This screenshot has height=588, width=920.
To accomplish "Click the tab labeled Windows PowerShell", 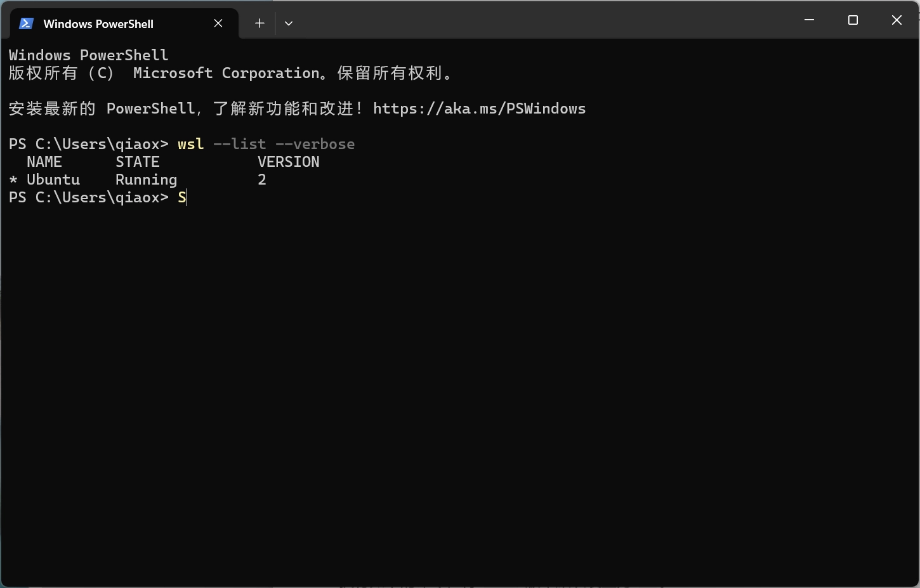I will pyautogui.click(x=98, y=23).
